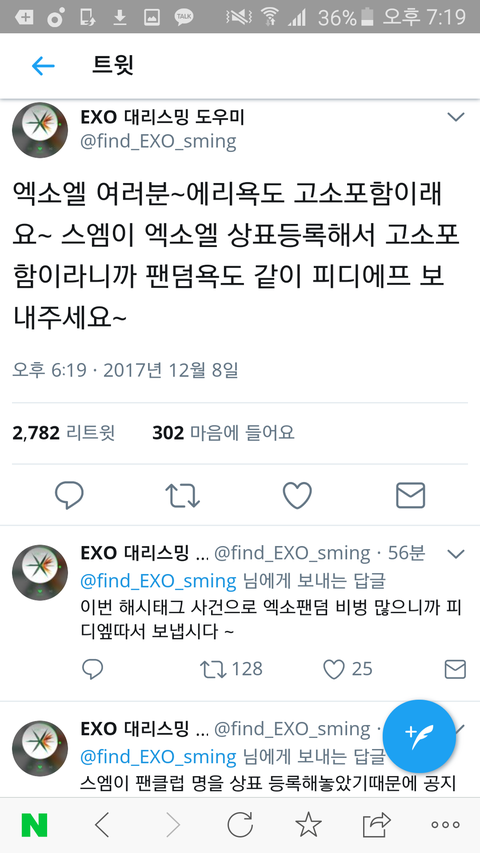Bookmark the page with star icon

(x=308, y=825)
